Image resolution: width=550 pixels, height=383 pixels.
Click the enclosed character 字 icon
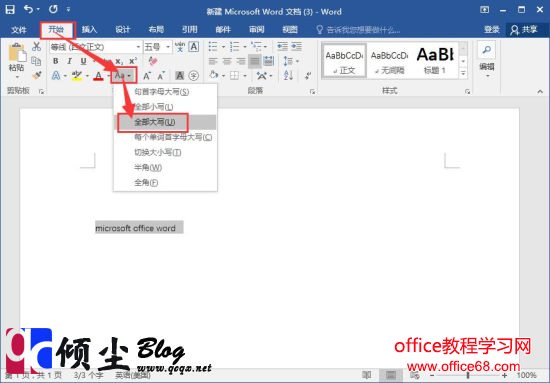194,75
